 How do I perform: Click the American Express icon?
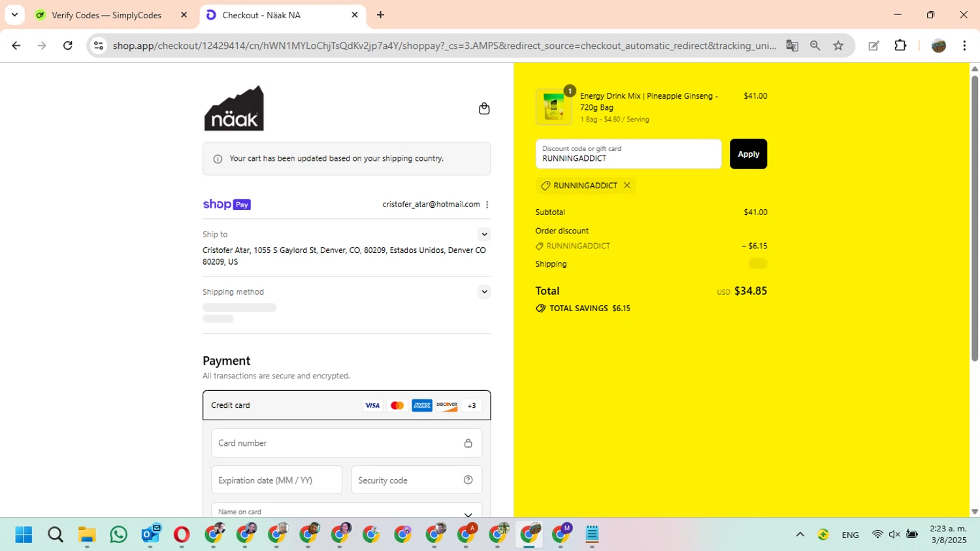tap(422, 405)
